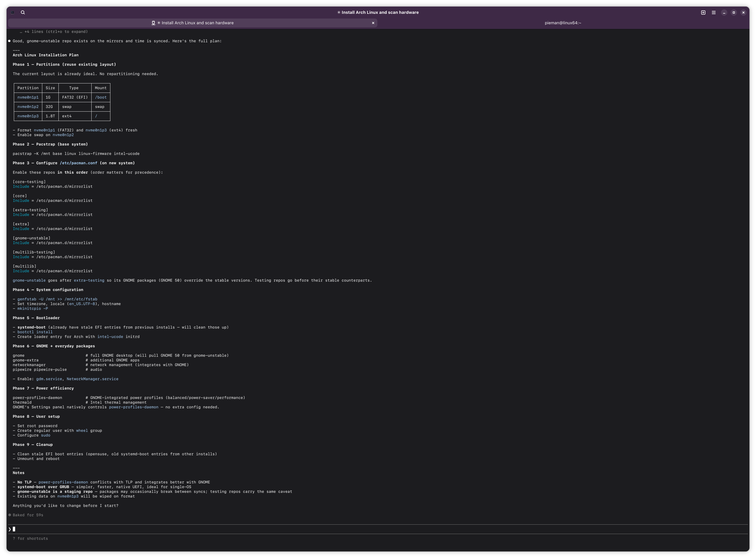Click nvme0n1p1 in the partition table
The image size is (756, 558).
pos(28,97)
